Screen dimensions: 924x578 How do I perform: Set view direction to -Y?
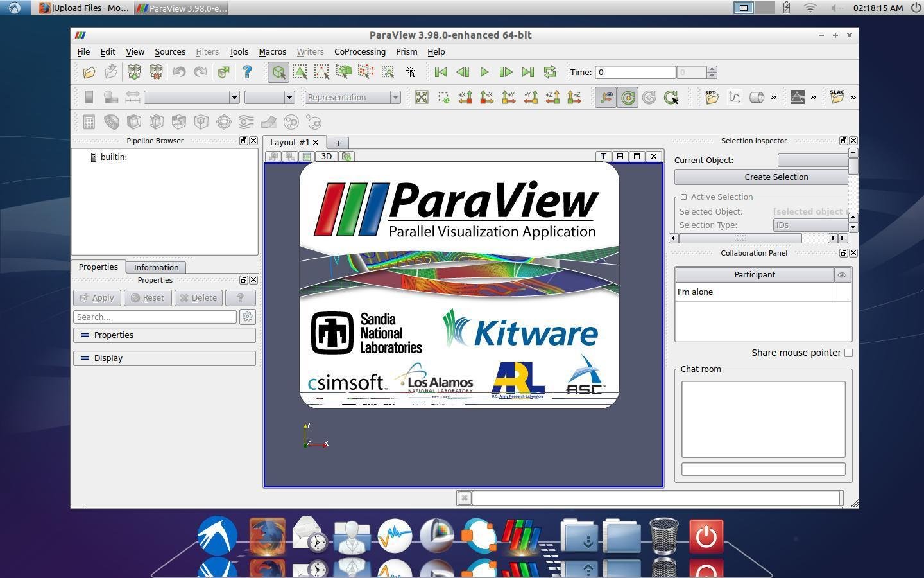531,97
